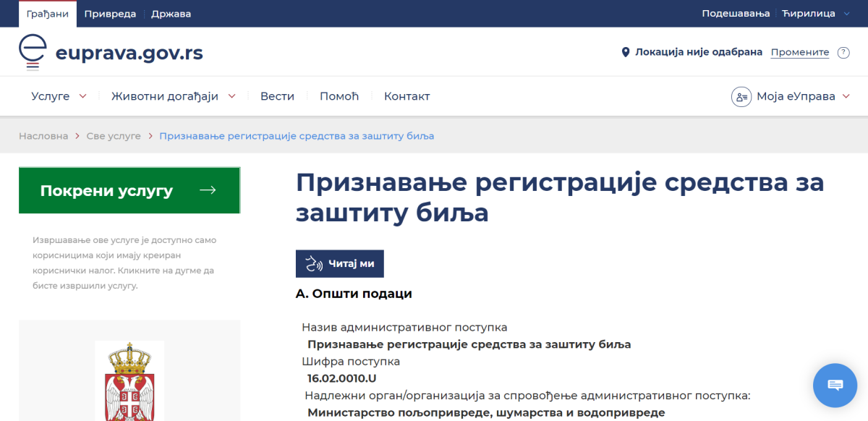868x421 pixels.
Task: Click the Моја еУправа user profile icon
Action: [741, 96]
